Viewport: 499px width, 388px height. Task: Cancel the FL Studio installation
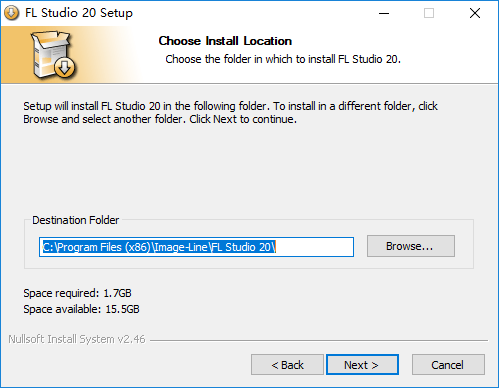pos(448,365)
